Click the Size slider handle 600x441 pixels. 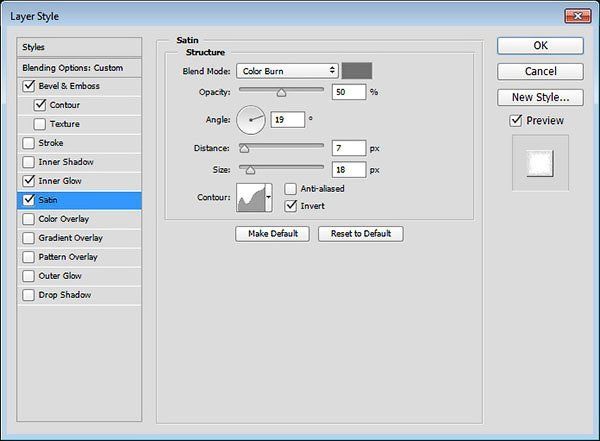tap(250, 170)
